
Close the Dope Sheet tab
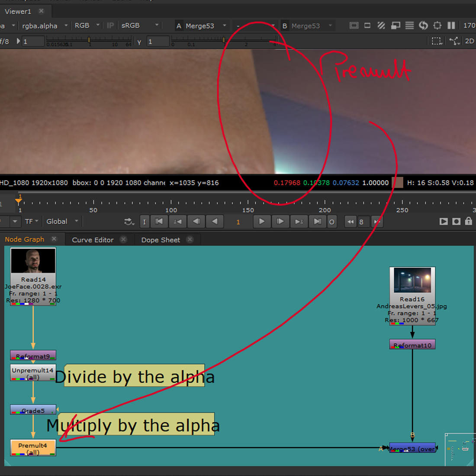click(x=190, y=240)
